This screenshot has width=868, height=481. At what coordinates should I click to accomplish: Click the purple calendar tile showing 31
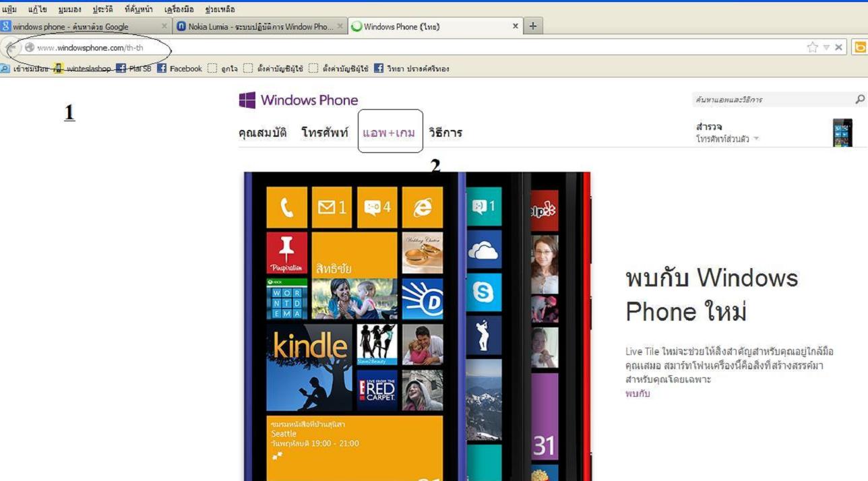click(x=545, y=416)
